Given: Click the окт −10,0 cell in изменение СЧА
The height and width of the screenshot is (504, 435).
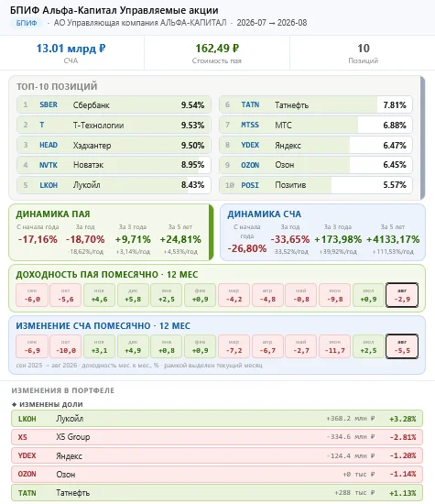Looking at the screenshot, I should (66, 346).
